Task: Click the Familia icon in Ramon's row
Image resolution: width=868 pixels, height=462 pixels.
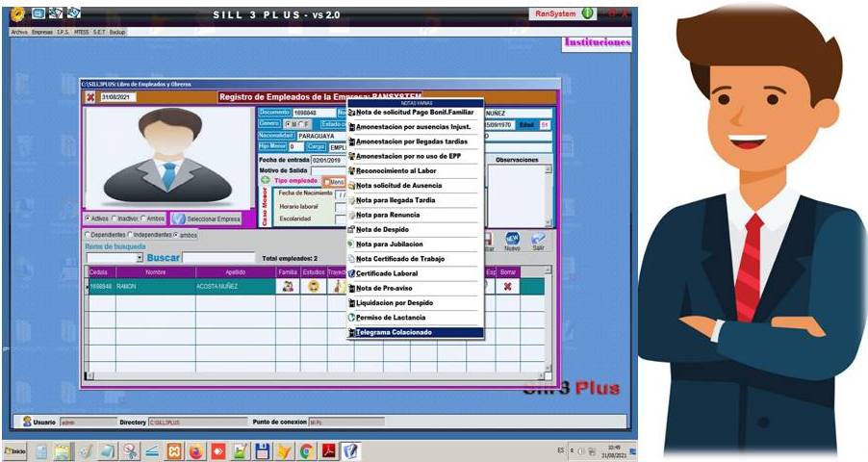Action: [288, 286]
